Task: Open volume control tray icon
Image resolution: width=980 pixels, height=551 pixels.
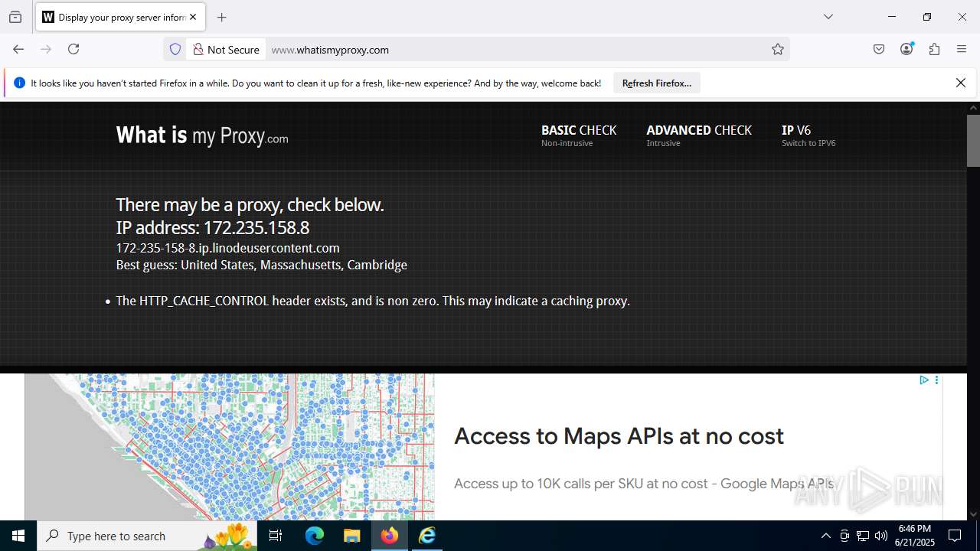Action: [881, 536]
